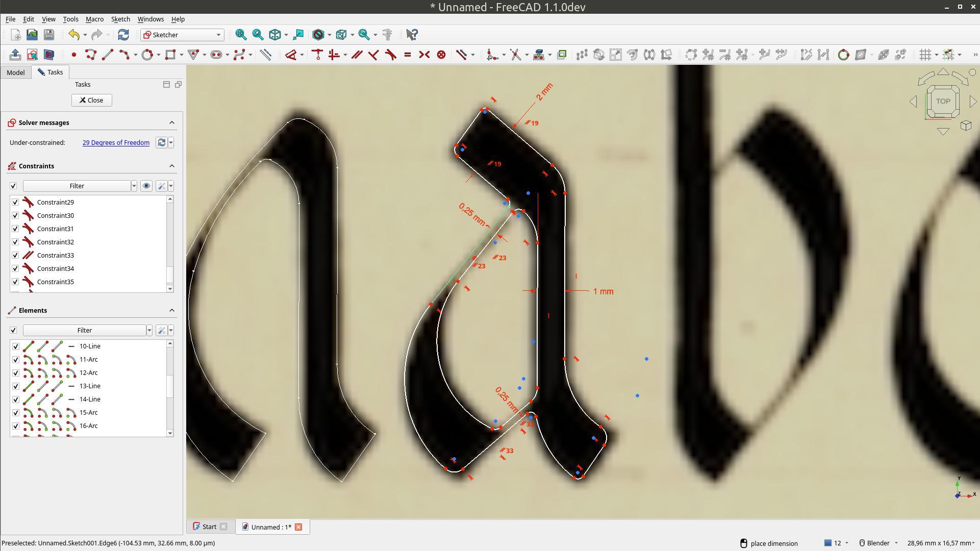Click the equal constraint icon

pyautogui.click(x=408, y=55)
